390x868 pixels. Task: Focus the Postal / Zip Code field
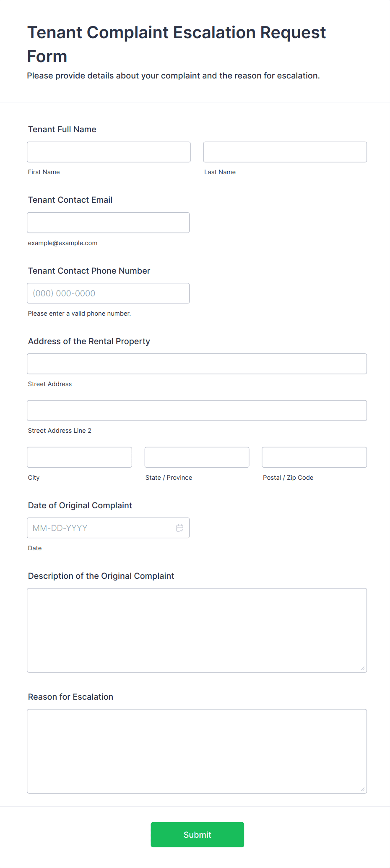[315, 457]
